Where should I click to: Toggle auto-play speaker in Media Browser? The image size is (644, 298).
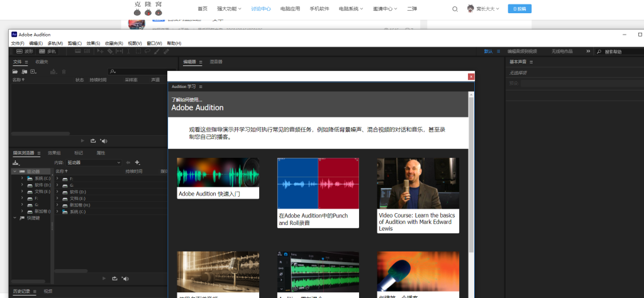pos(125,279)
